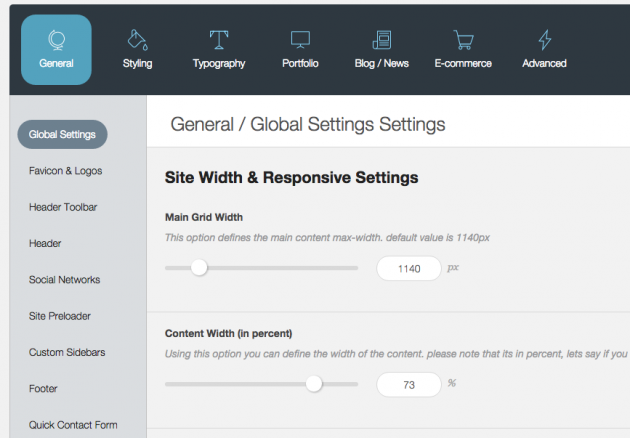Switch to the Typography tab label

point(219,63)
